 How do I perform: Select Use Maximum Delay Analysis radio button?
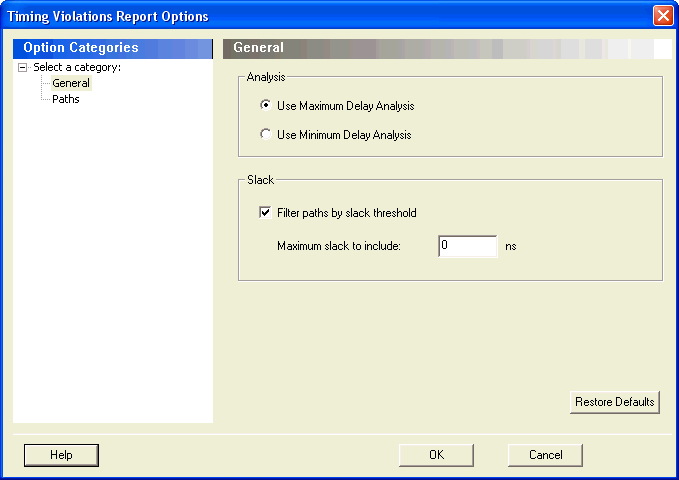[x=265, y=105]
